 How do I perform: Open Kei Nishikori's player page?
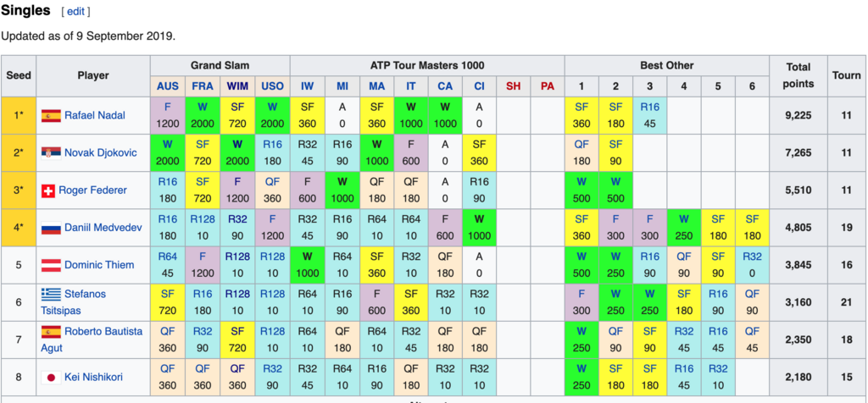pos(93,377)
